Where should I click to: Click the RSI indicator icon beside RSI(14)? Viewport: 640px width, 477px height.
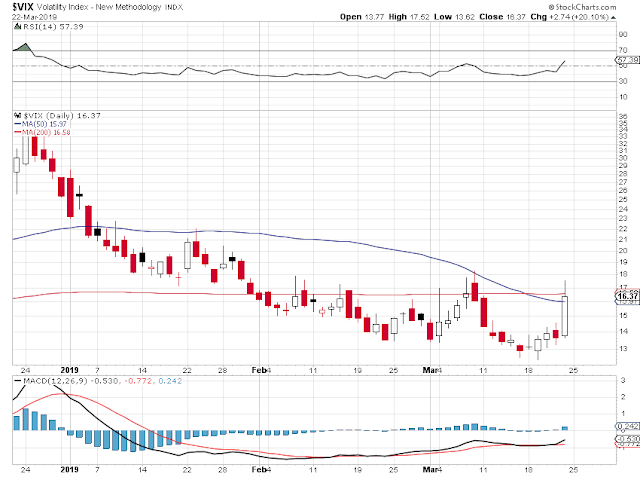[17, 27]
